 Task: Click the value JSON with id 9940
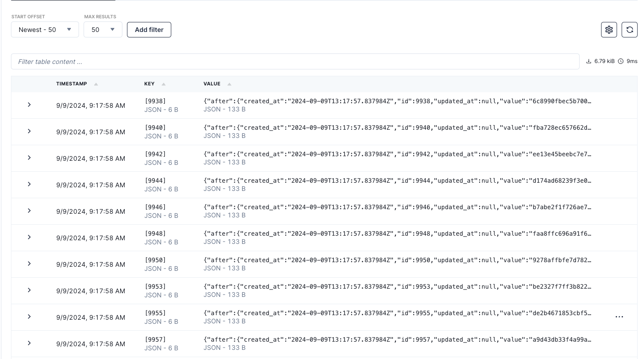click(x=398, y=127)
